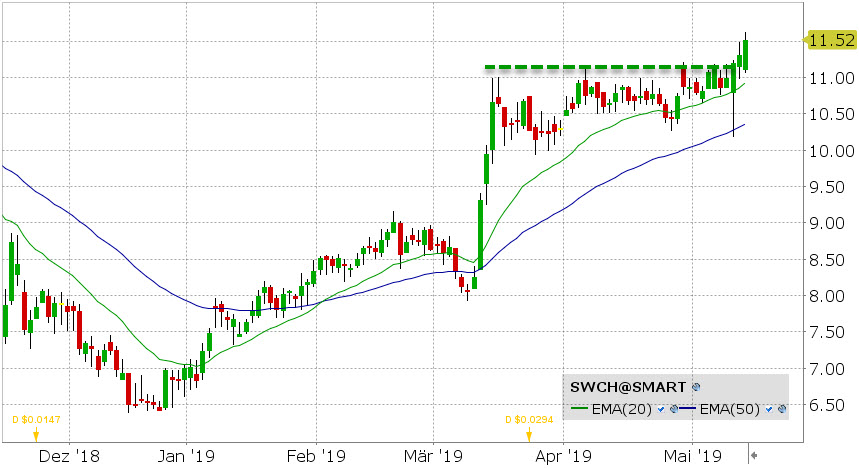
Task: Click dividend arrow marker under D $0.0147
Action: point(36,436)
